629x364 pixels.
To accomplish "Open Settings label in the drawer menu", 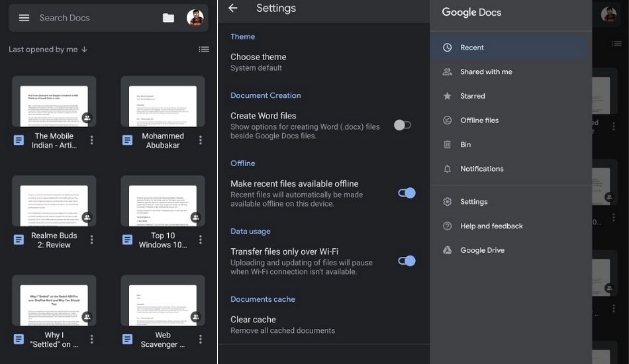I will click(x=474, y=202).
